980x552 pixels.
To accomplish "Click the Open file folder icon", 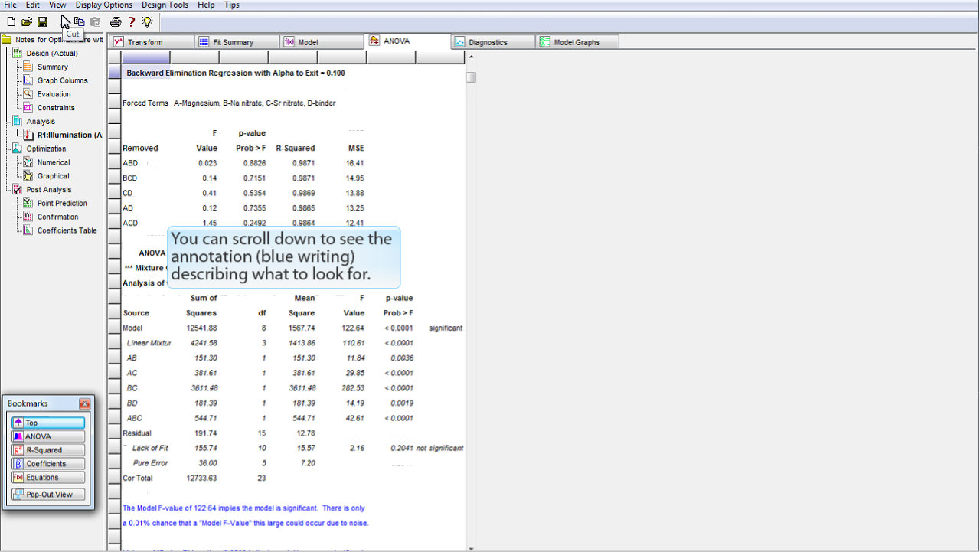I will [x=27, y=22].
